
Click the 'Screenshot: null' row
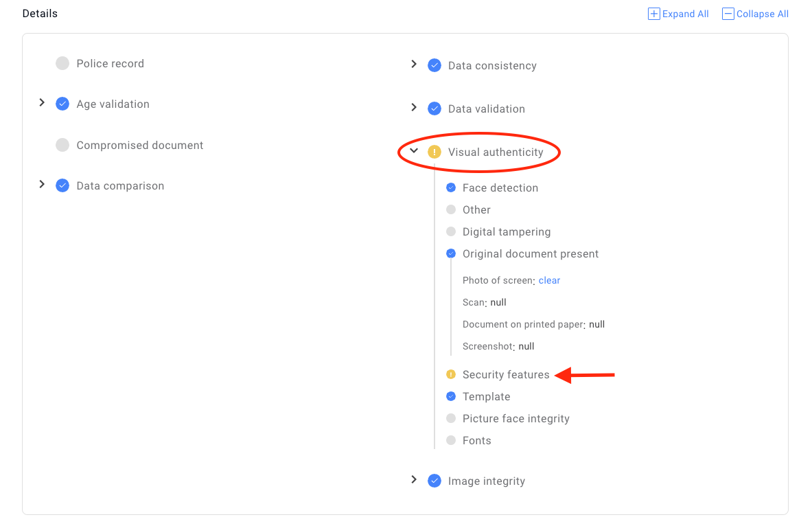pos(498,347)
